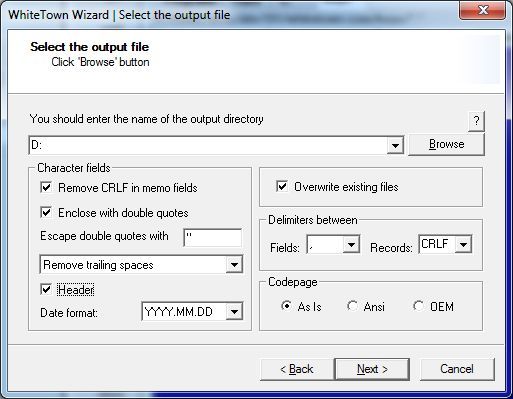The image size is (513, 399).
Task: Click into the output directory path field
Action: [208, 145]
